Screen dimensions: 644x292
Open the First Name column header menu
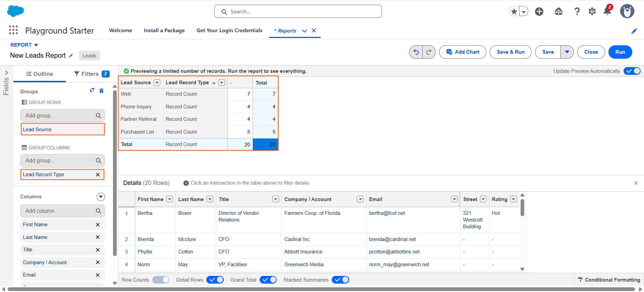point(170,199)
